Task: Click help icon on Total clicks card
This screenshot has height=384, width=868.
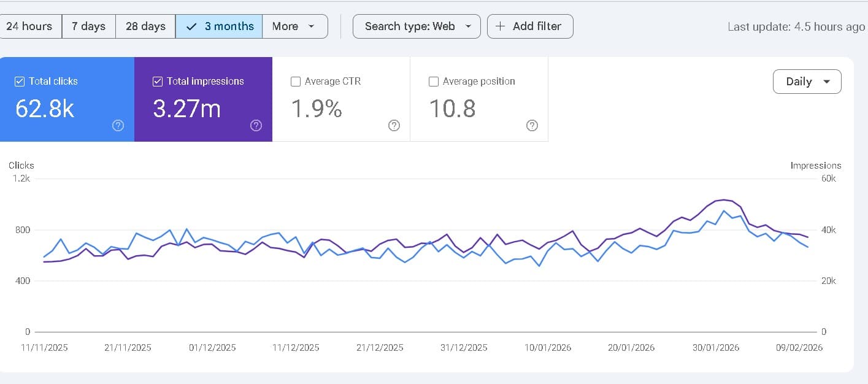Action: coord(118,125)
